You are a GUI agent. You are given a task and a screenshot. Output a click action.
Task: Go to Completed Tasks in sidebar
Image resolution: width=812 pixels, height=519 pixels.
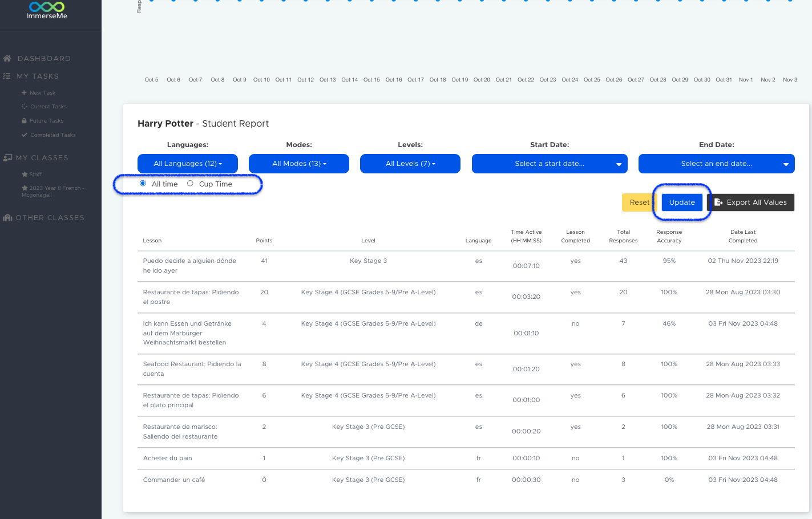click(53, 135)
